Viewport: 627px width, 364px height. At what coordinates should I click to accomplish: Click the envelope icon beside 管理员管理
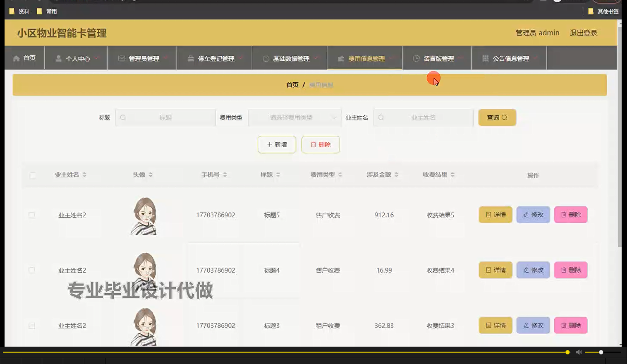pyautogui.click(x=121, y=58)
